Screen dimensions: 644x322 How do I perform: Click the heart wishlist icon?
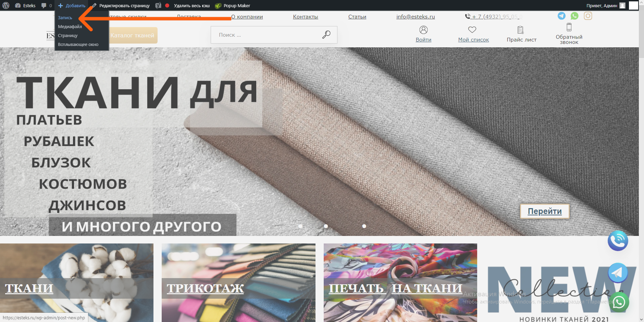tap(472, 30)
